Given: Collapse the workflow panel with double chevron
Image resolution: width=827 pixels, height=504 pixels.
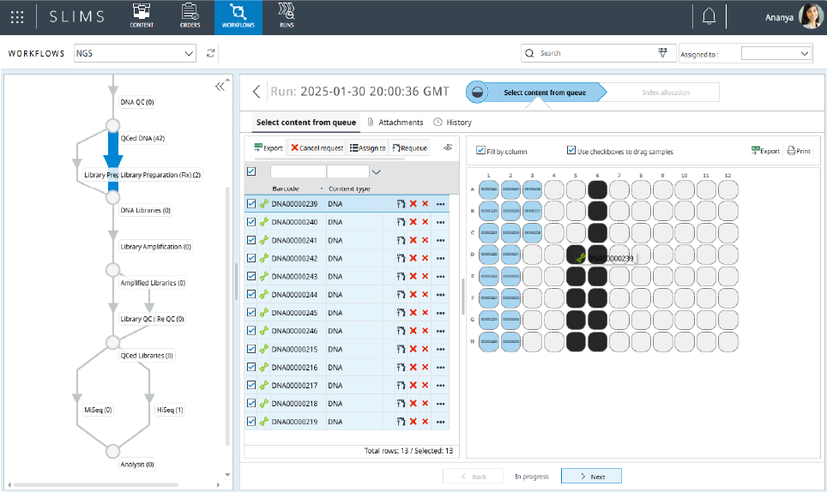Looking at the screenshot, I should click(220, 86).
